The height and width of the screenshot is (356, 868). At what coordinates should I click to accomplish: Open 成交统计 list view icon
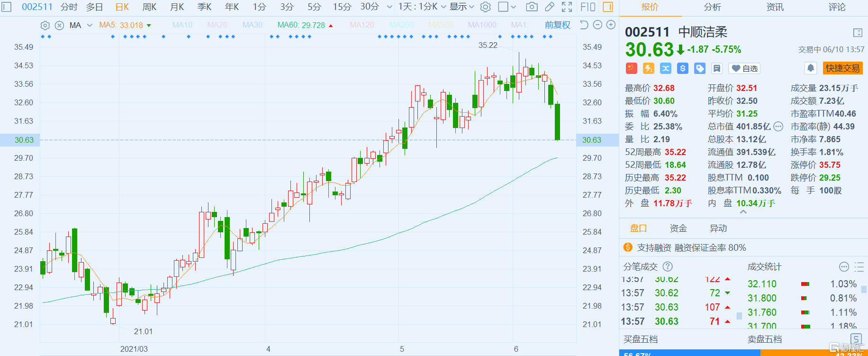pos(859,267)
